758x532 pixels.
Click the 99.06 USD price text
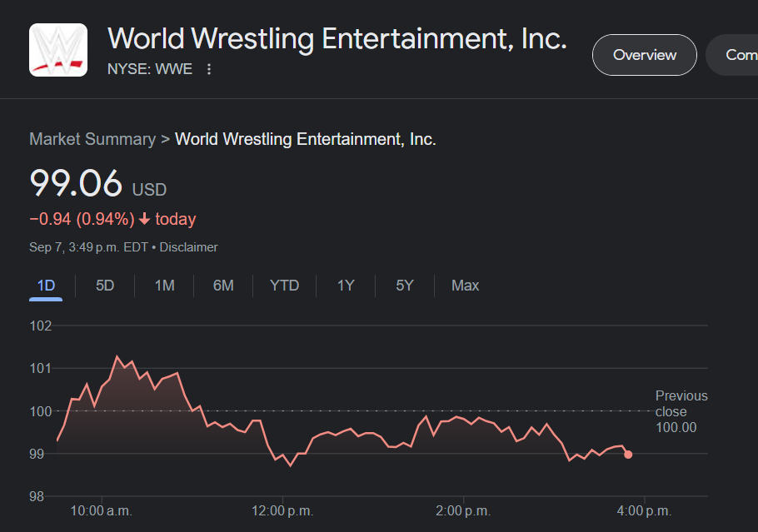77,185
